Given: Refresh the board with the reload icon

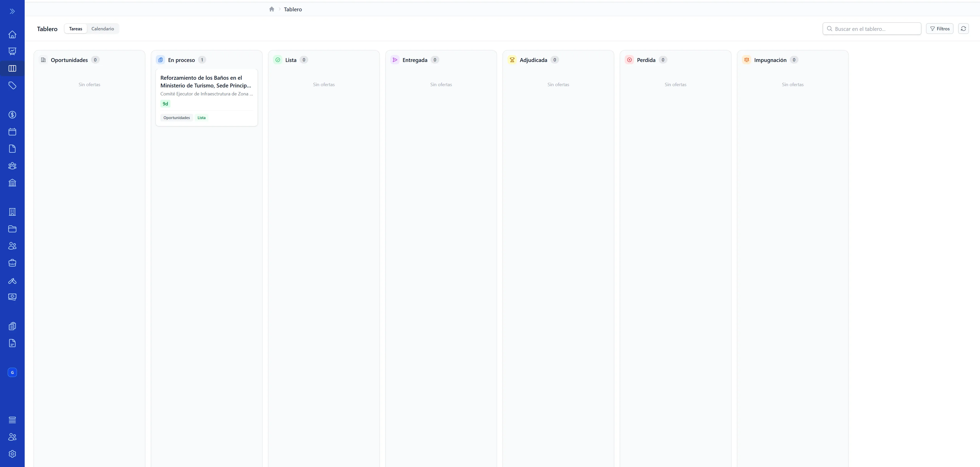Looking at the screenshot, I should pos(963,29).
